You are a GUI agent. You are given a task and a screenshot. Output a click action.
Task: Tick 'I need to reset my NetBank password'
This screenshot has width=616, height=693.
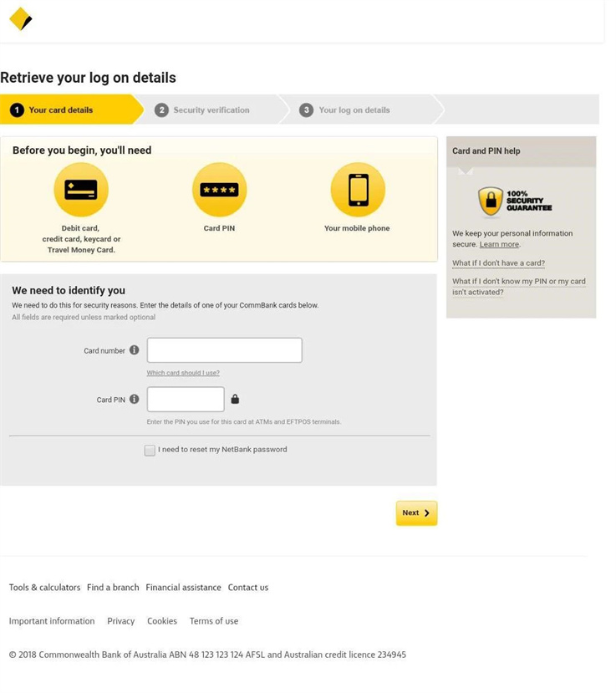coord(150,451)
